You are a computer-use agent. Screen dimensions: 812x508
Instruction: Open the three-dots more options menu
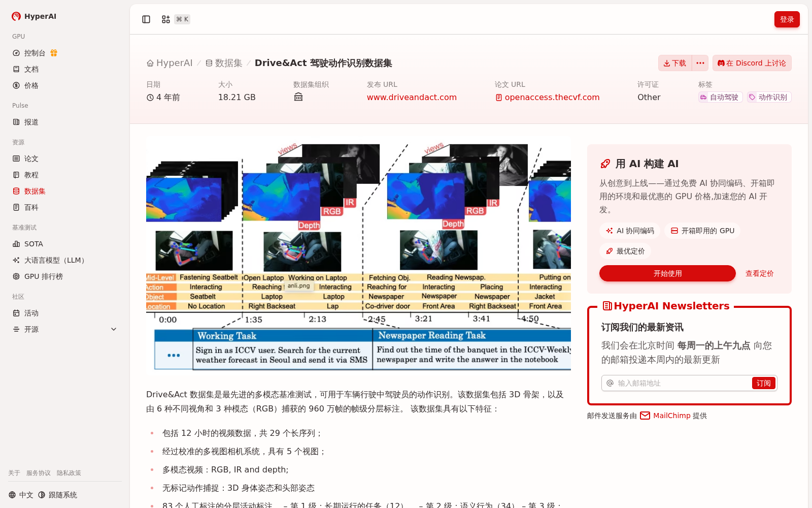click(700, 63)
